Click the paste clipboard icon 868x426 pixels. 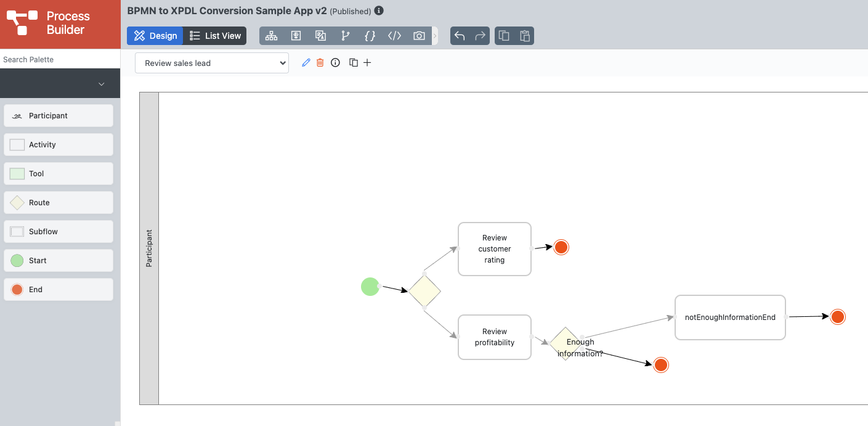pyautogui.click(x=525, y=36)
